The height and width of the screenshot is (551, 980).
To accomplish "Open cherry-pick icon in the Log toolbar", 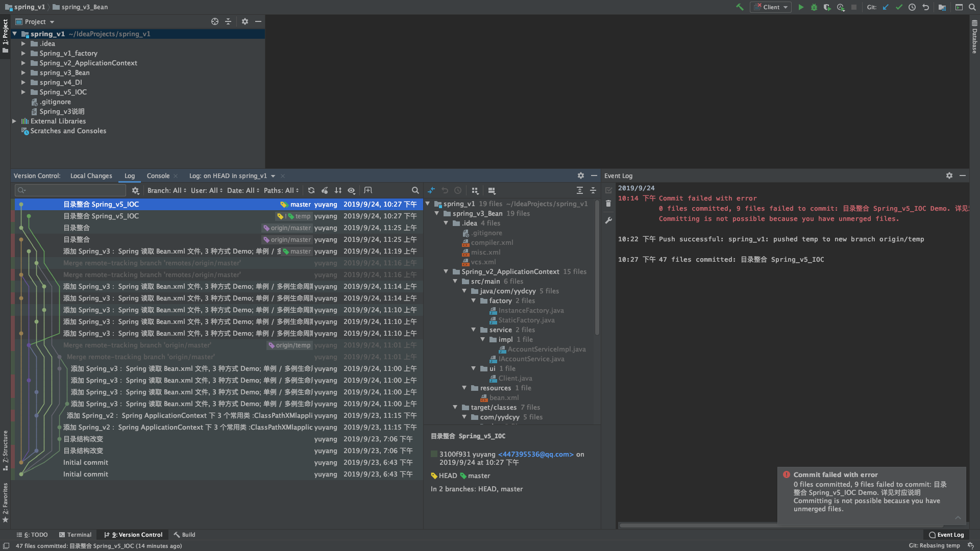I will (325, 190).
